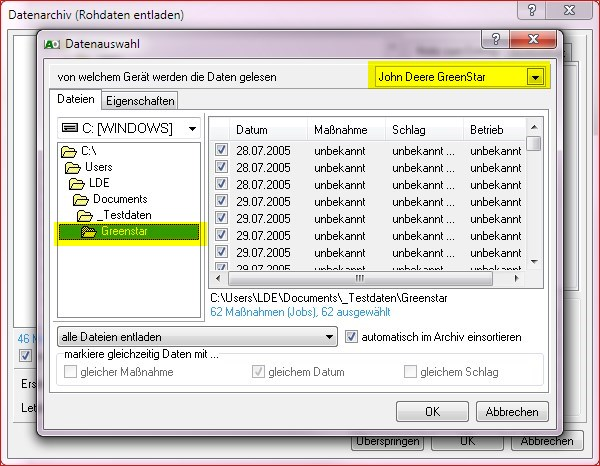Select the Greenstar folder in tree
Screen dimensions: 600x466
point(129,232)
